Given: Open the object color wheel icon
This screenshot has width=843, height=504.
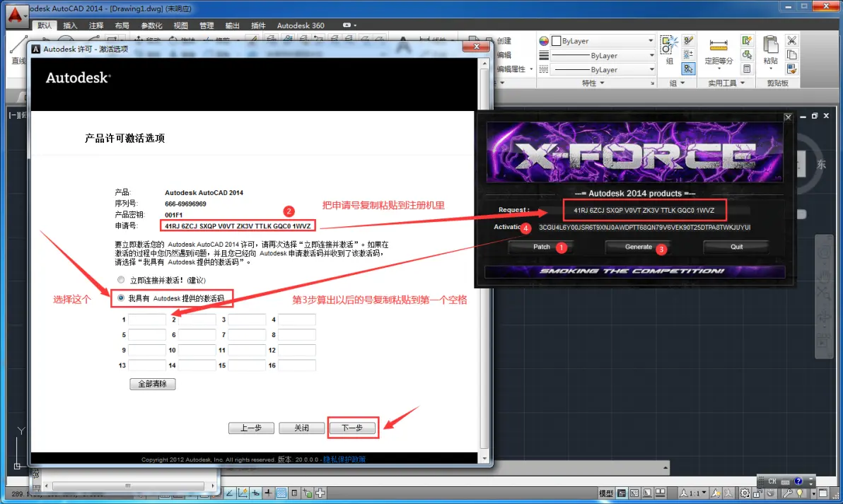Looking at the screenshot, I should tap(544, 41).
